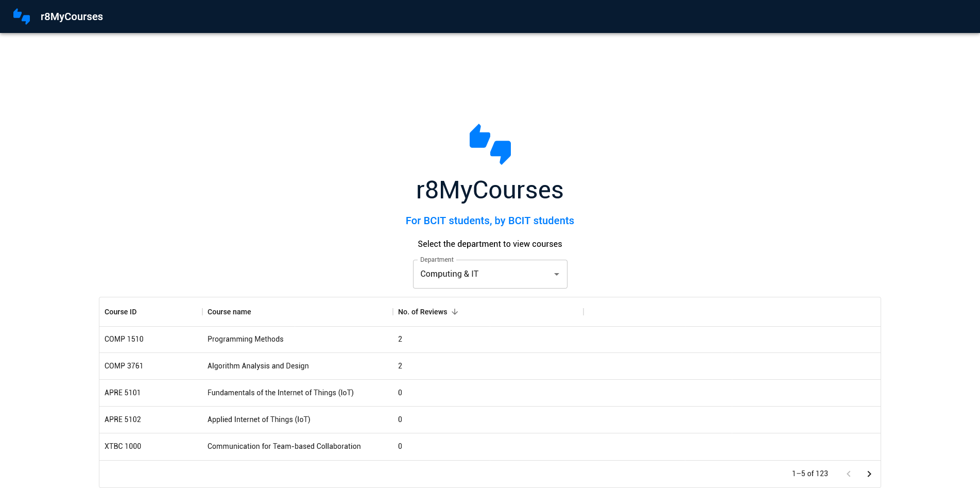
Task: Click the review count for APRE 5101
Action: click(400, 393)
